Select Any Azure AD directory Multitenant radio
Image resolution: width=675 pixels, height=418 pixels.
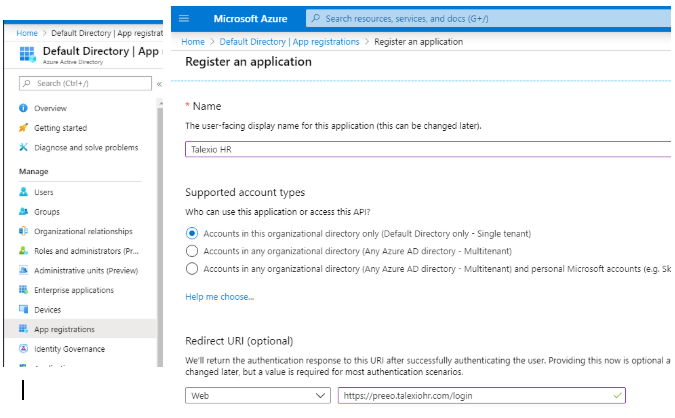click(192, 251)
